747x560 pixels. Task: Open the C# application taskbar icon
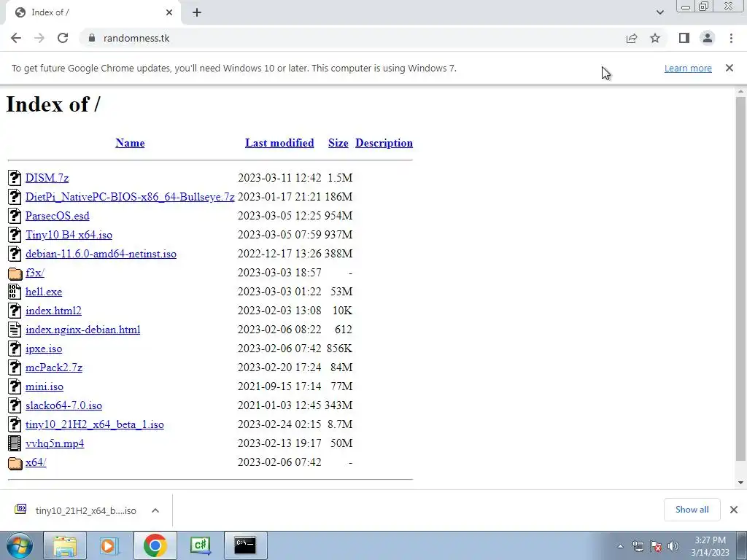point(200,545)
